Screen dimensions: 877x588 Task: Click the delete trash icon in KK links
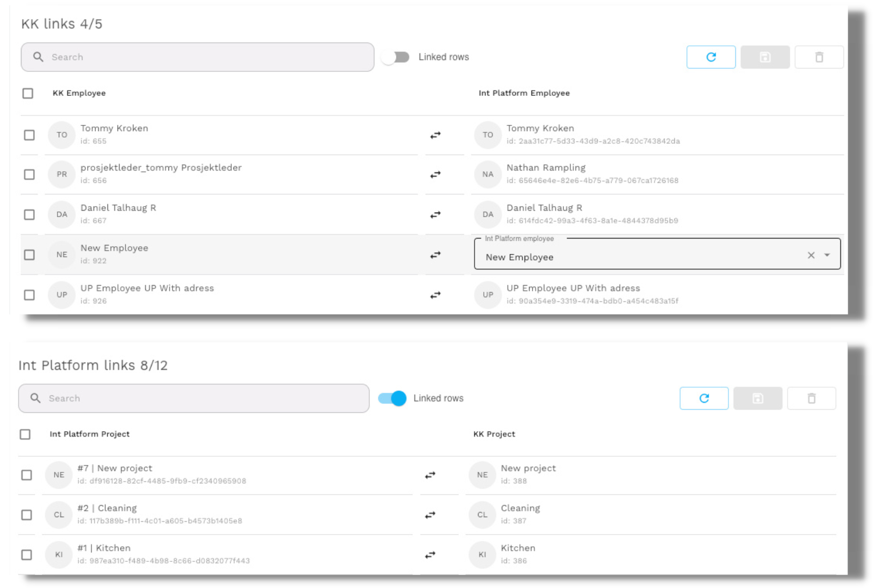[x=819, y=57]
